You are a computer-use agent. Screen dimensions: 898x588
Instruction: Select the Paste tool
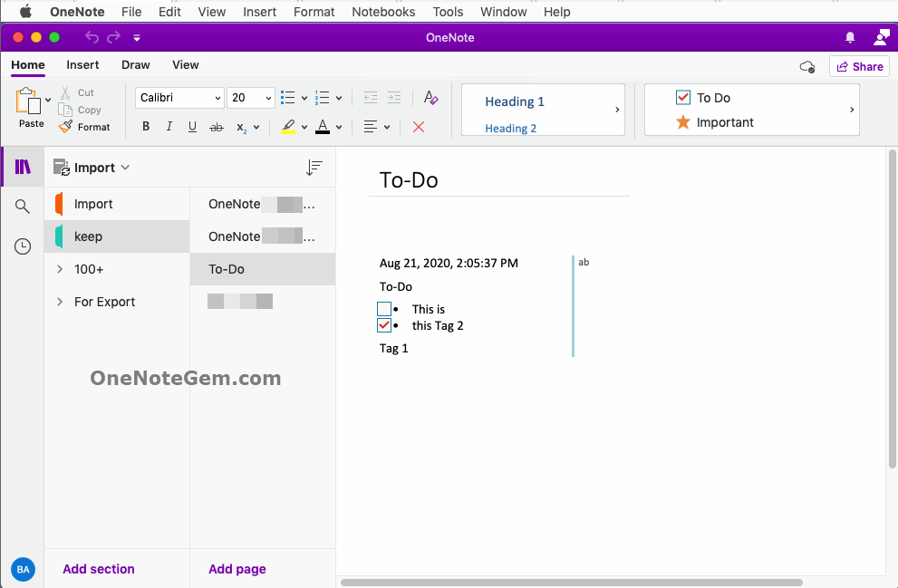click(x=30, y=107)
